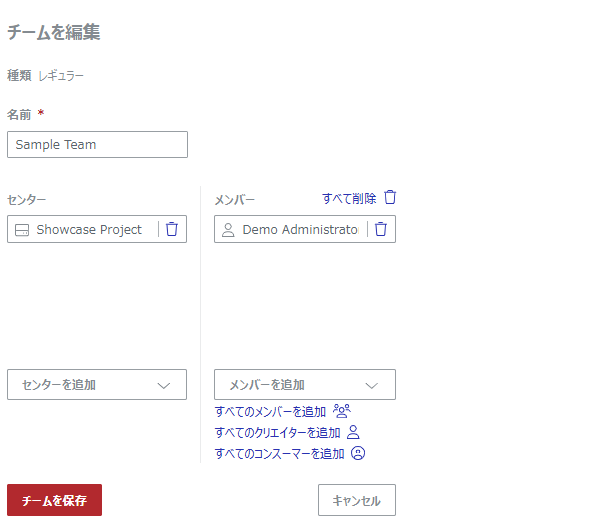Click the レギュラー type value
The image size is (590, 517).
(61, 76)
